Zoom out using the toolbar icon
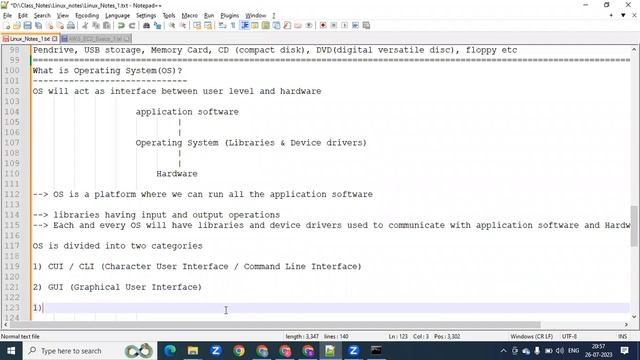Viewport: 640px width, 360px height. point(183,26)
